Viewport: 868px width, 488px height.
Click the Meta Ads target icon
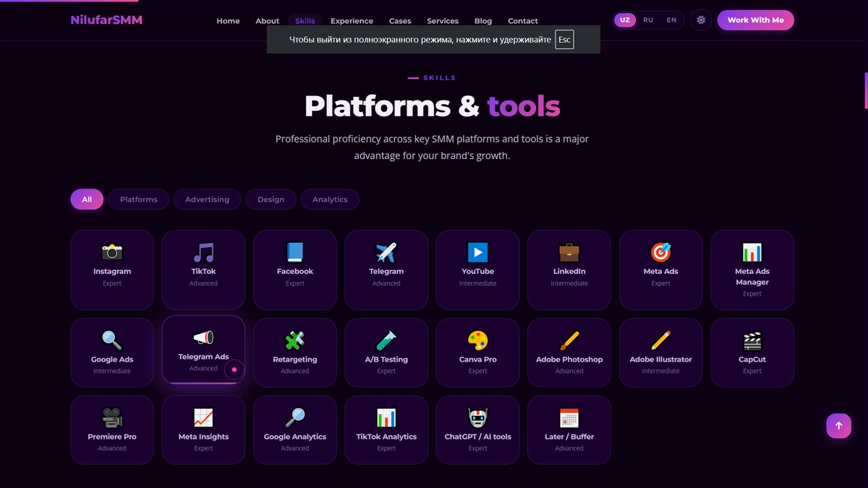coord(661,252)
